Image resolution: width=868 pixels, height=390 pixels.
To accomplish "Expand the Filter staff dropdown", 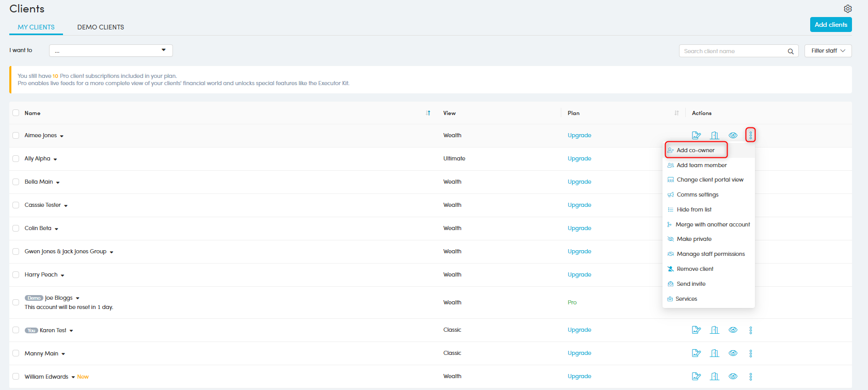I will tap(828, 51).
